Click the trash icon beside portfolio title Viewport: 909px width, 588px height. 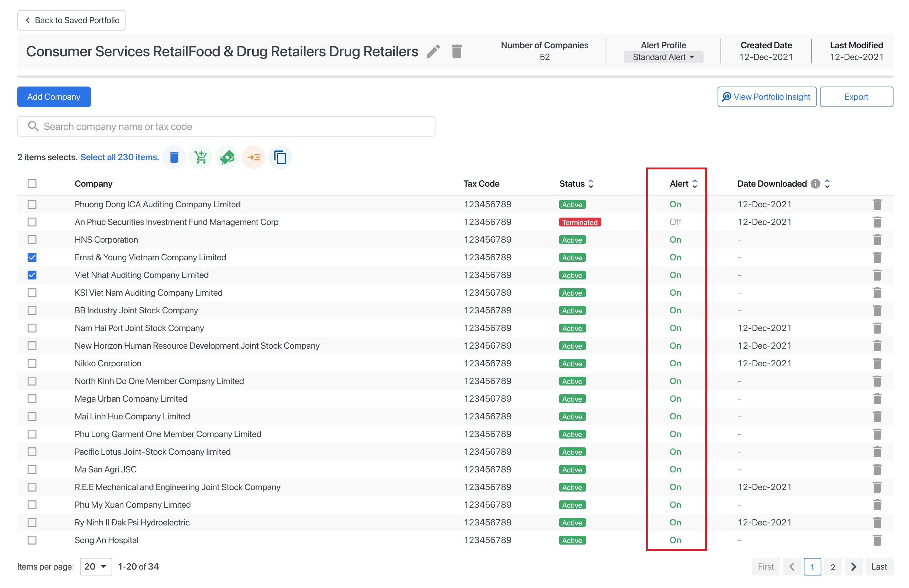tap(457, 51)
